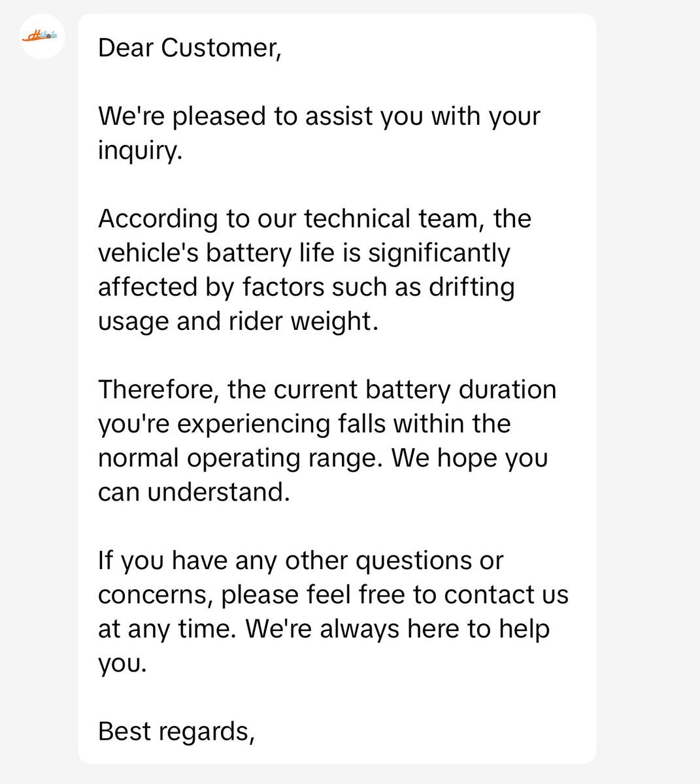The image size is (700, 784).
Task: Click the "Best regards," sign-off
Action: pyautogui.click(x=176, y=731)
